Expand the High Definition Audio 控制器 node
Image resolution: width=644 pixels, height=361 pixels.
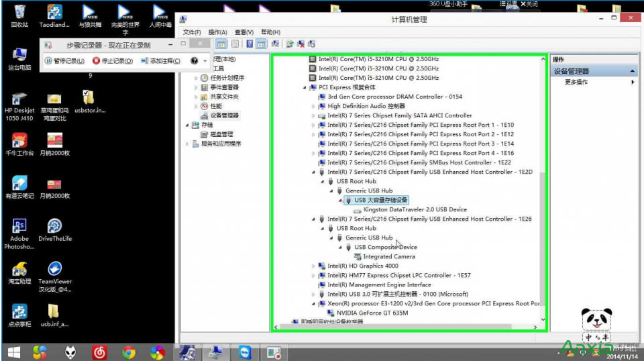tap(313, 106)
